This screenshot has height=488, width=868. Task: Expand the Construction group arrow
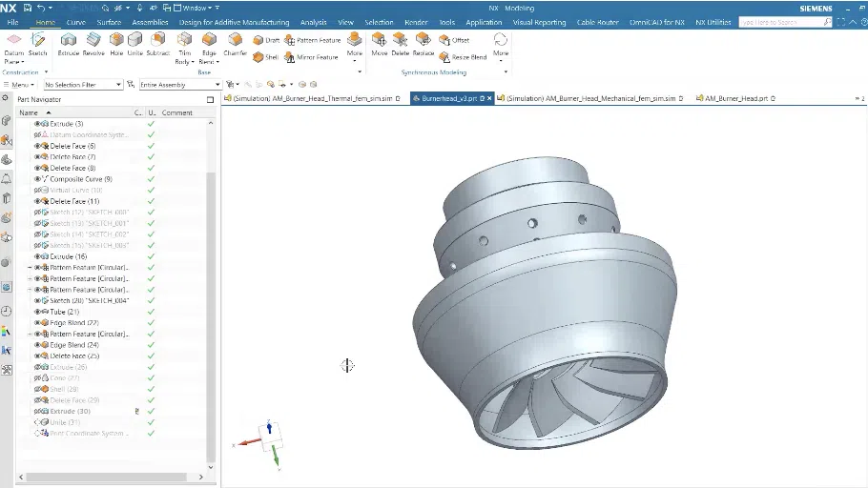tap(46, 71)
